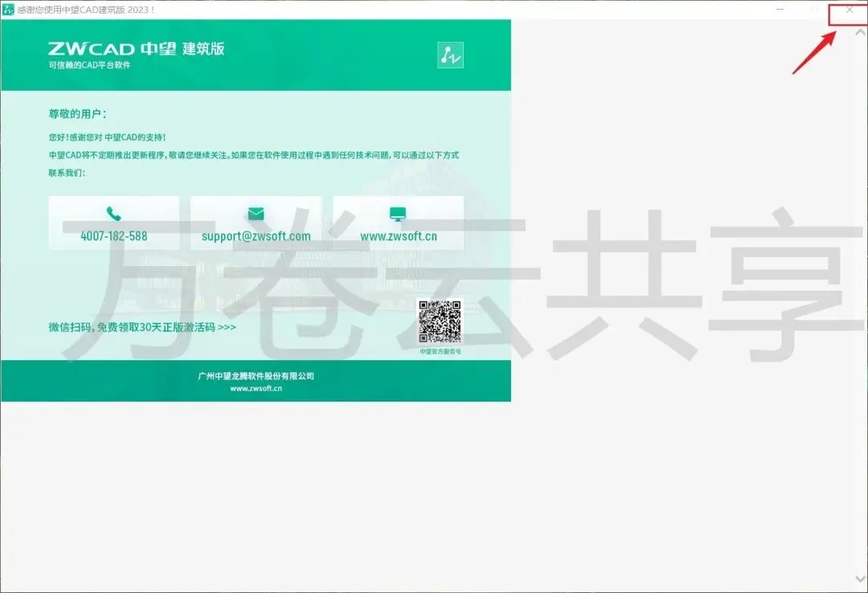Open the support@zwsoft.com email link
Image resolution: width=868 pixels, height=593 pixels.
pyautogui.click(x=256, y=236)
